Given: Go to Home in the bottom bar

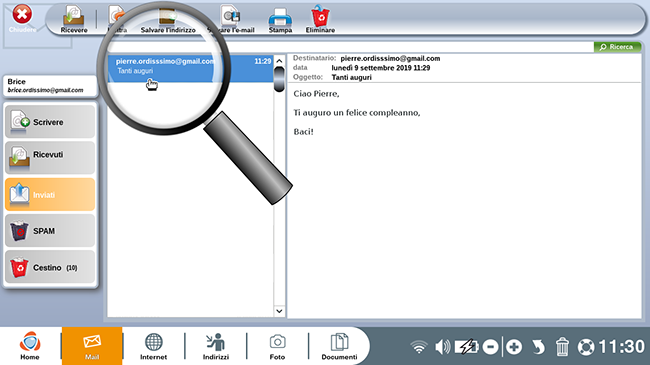Looking at the screenshot, I should pyautogui.click(x=30, y=346).
